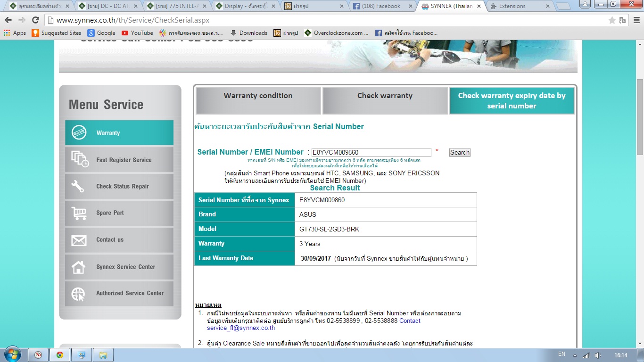Open the ฝากรูป bookmark in bookmarks bar
This screenshot has width=644, height=362.
(286, 33)
